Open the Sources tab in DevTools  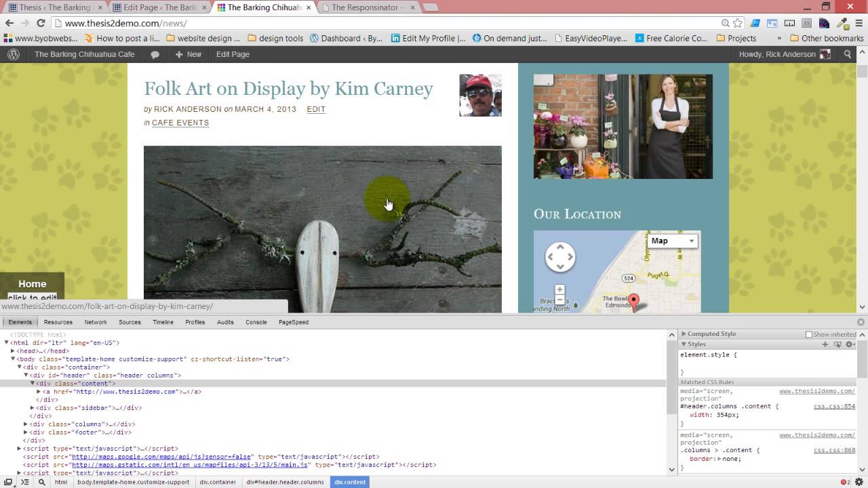pyautogui.click(x=130, y=322)
